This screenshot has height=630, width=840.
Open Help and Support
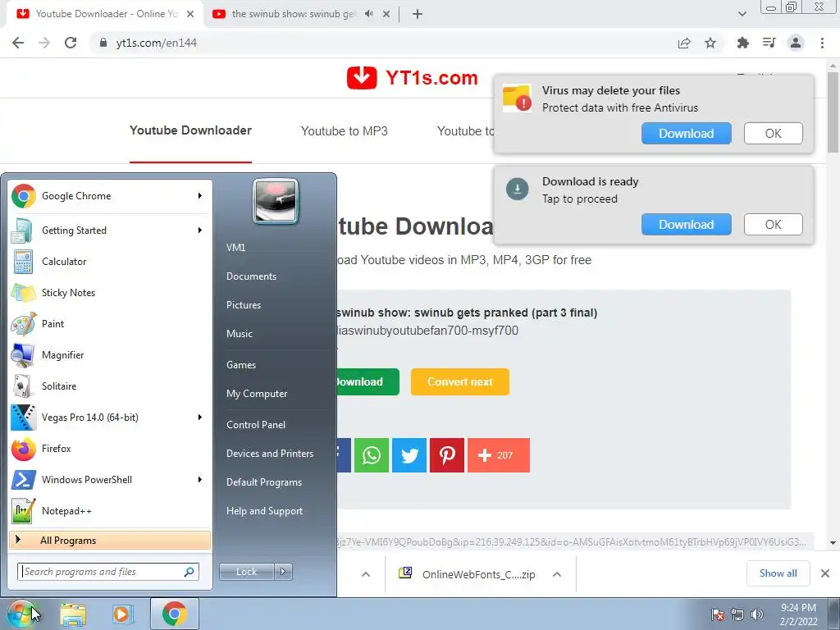pos(265,511)
